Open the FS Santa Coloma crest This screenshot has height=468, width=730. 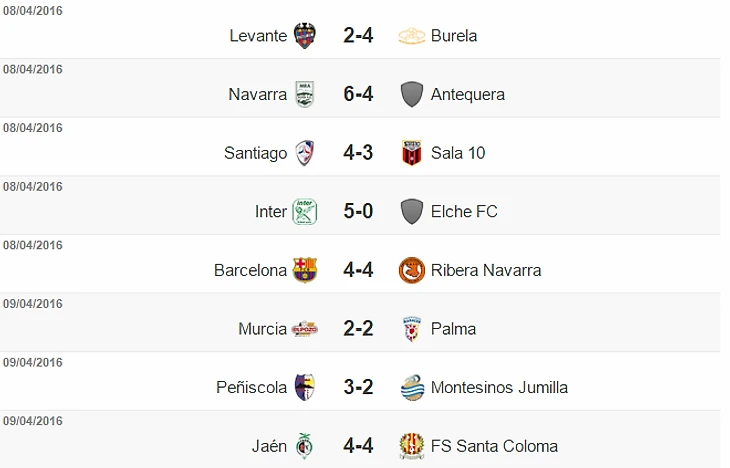412,446
